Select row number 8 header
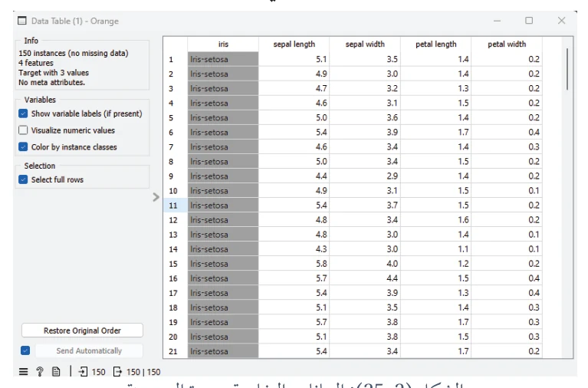 pos(175,161)
